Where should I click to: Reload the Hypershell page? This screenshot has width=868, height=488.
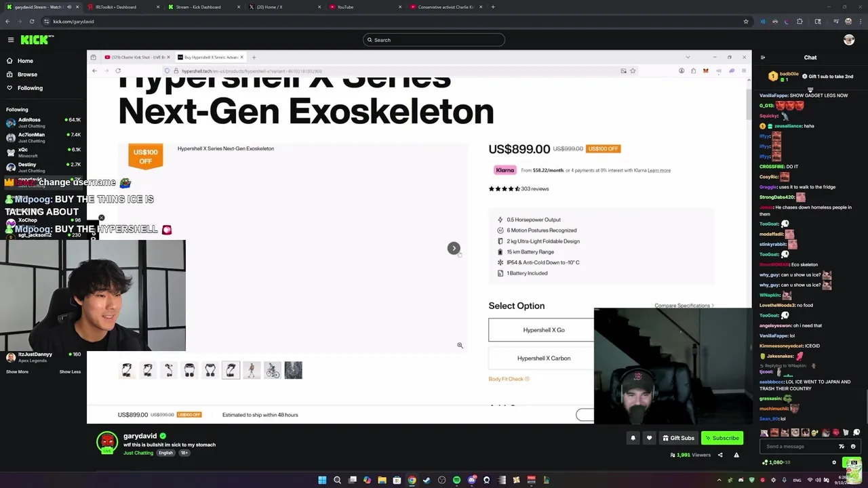pos(118,70)
